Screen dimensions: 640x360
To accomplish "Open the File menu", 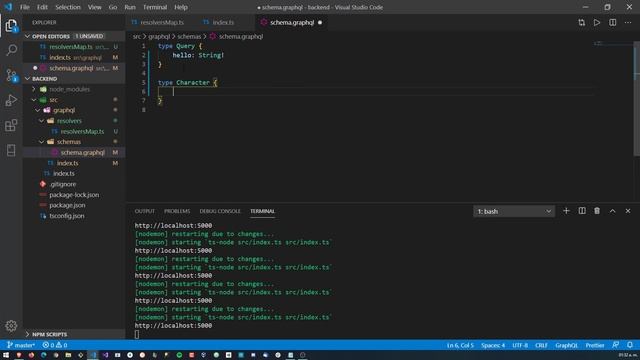I will point(25,7).
